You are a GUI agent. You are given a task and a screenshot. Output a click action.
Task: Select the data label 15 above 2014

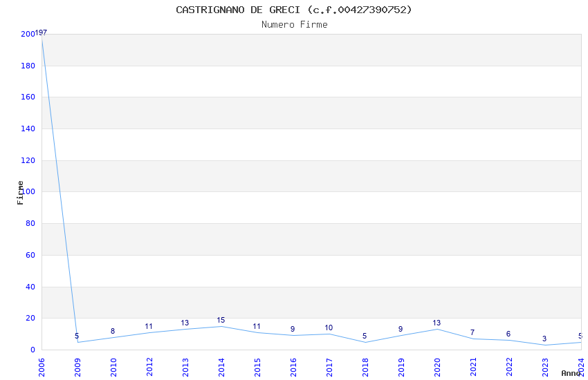[221, 320]
